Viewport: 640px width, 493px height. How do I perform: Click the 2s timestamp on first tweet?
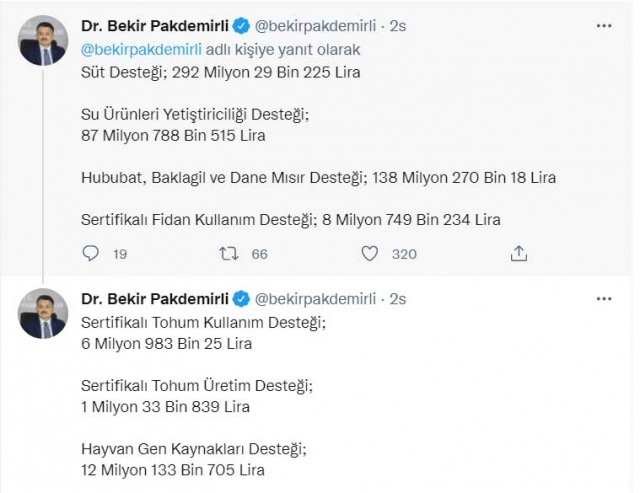[x=398, y=26]
